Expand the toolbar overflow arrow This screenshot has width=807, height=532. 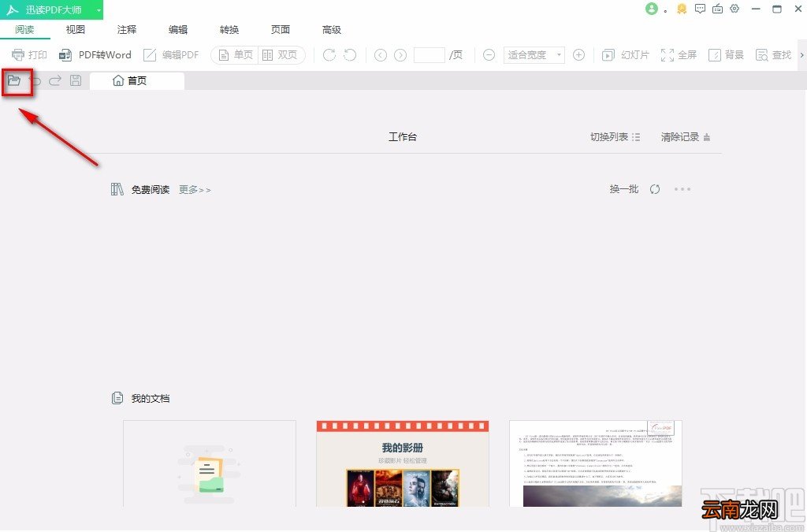coord(801,54)
